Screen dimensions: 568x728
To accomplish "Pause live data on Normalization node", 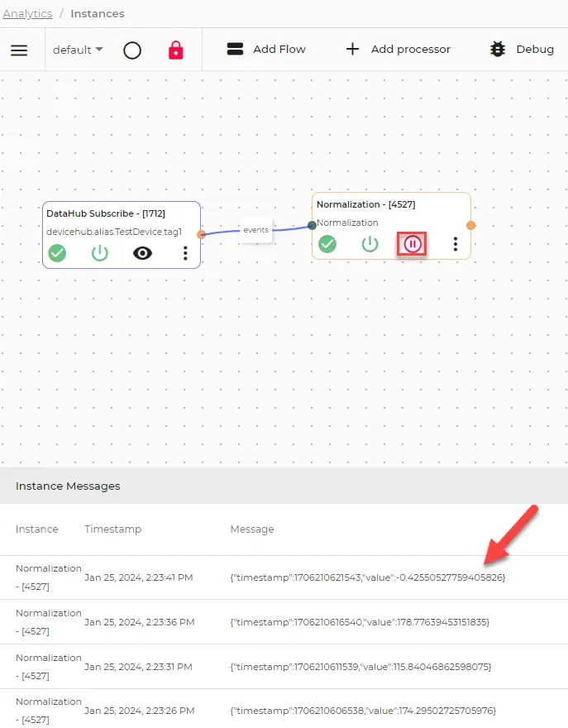I will pos(412,244).
